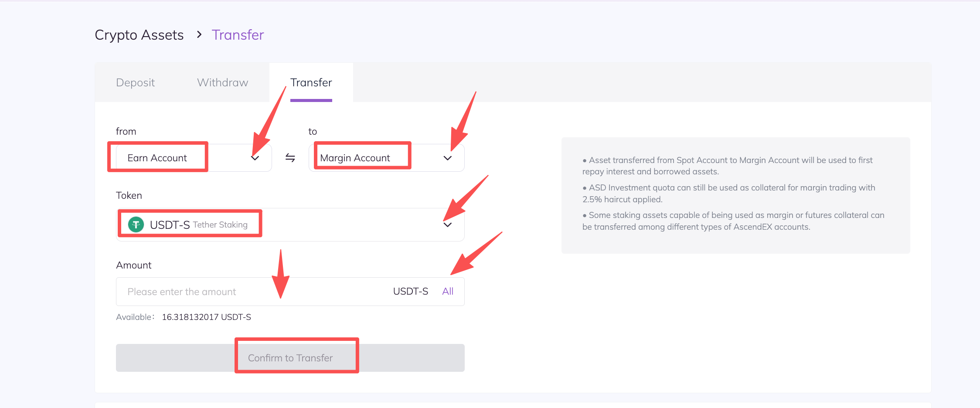The image size is (980, 408).
Task: Switch to the Withdraw tab
Action: pos(222,82)
